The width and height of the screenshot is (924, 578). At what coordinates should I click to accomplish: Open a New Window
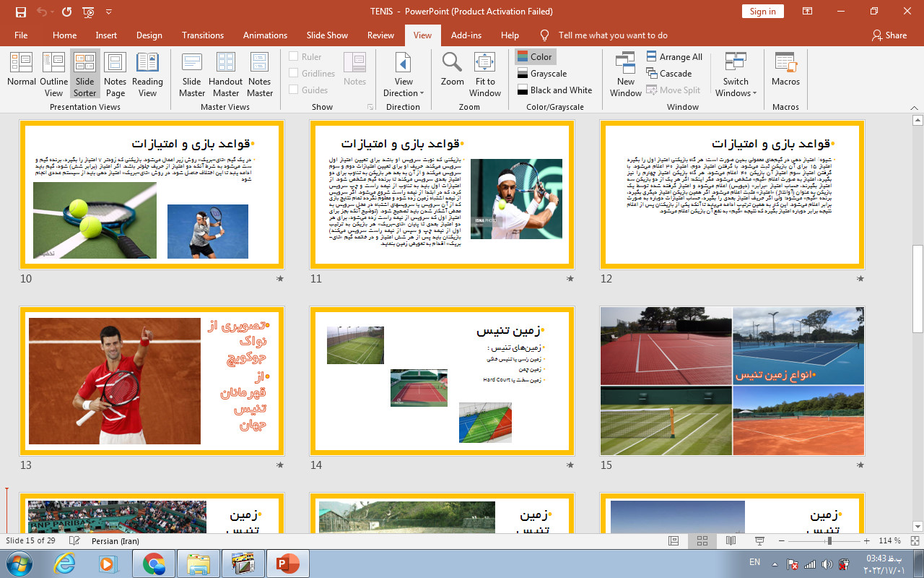[625, 72]
